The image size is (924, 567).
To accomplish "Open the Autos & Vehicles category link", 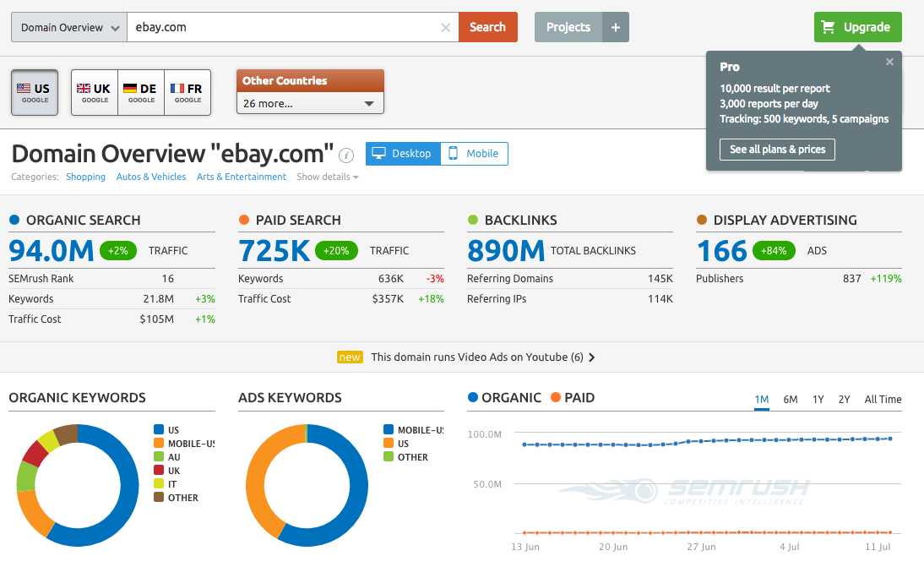I will 151,177.
